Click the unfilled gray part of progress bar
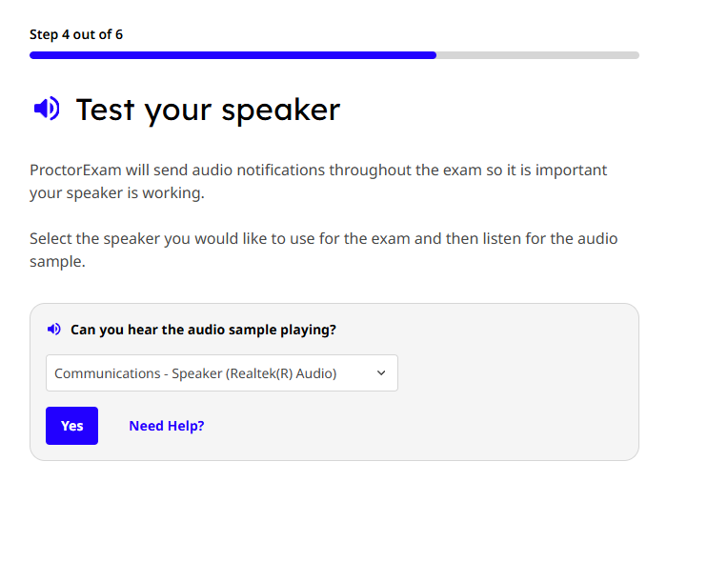The image size is (728, 562). coord(537,55)
